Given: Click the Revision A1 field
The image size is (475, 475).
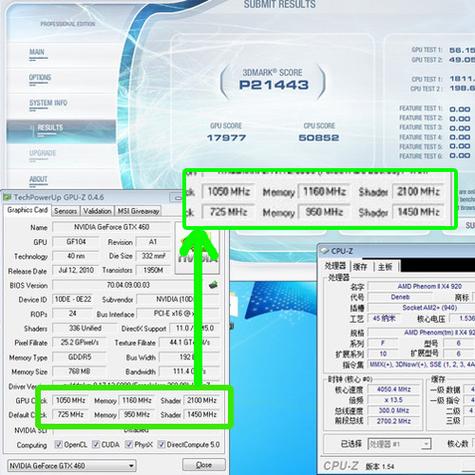Looking at the screenshot, I should 153,242.
